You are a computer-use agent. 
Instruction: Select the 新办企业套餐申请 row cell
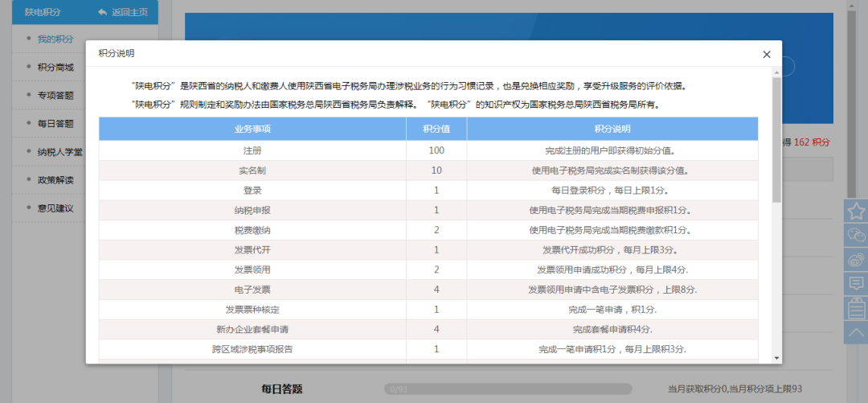pos(252,329)
